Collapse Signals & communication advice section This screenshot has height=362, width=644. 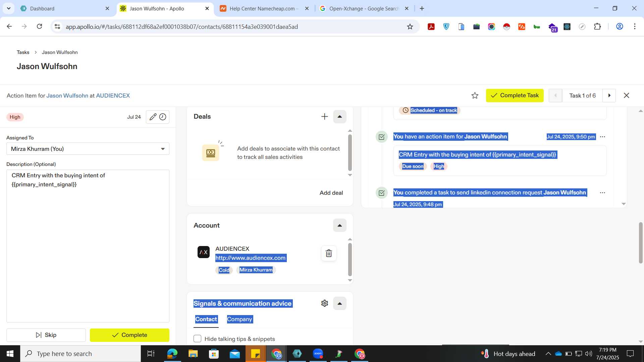click(339, 304)
